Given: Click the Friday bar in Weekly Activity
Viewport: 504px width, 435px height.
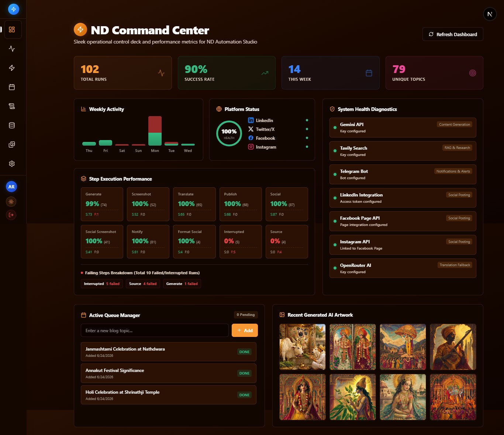Looking at the screenshot, I should click(x=106, y=143).
